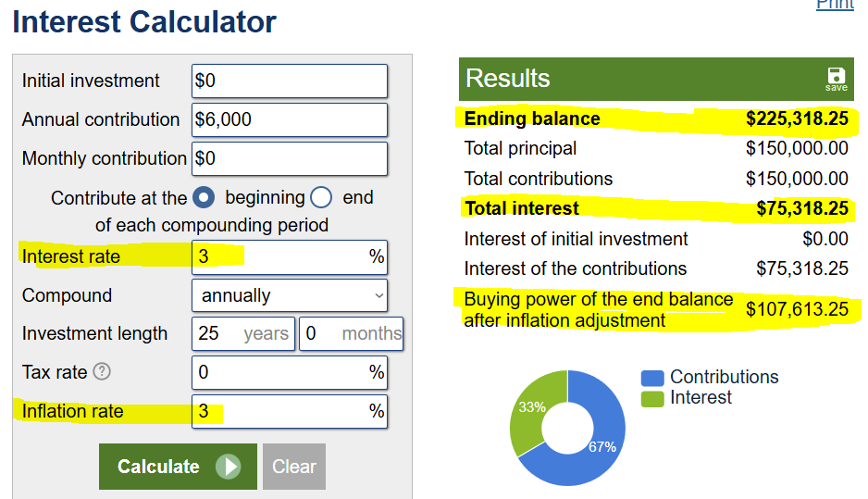Click the green Interest legend square

pyautogui.click(x=652, y=399)
